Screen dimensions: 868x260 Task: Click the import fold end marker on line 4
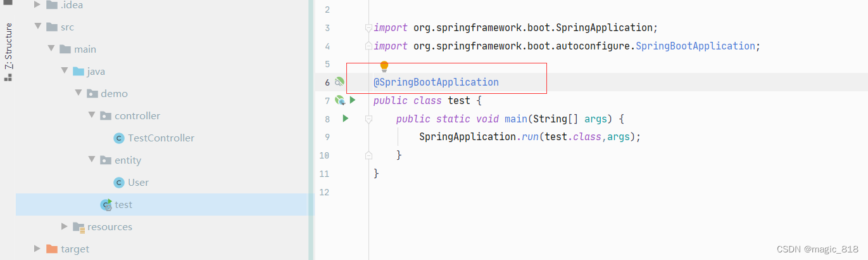coord(368,46)
